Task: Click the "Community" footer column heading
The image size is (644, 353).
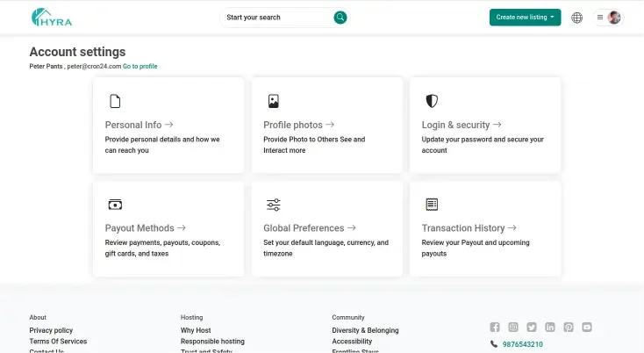Action: click(x=348, y=317)
